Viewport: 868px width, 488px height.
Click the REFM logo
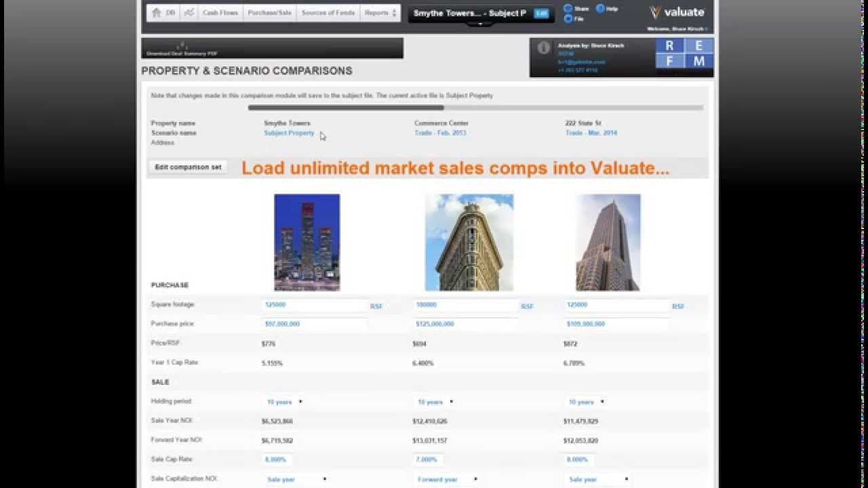[684, 54]
